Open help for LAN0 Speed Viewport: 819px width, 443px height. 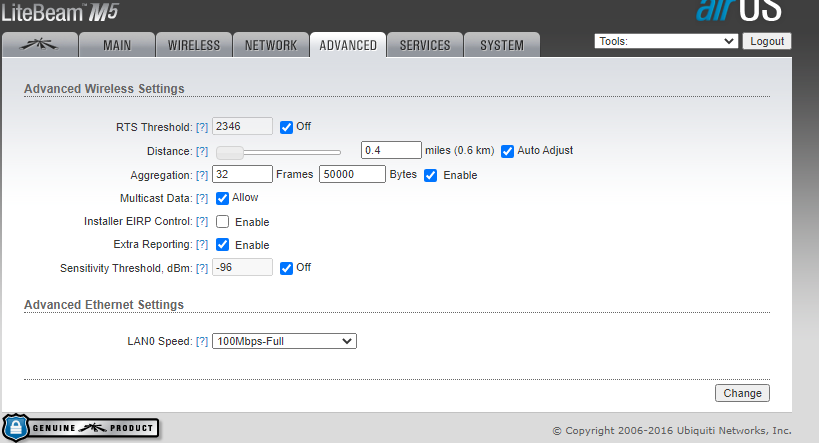202,342
